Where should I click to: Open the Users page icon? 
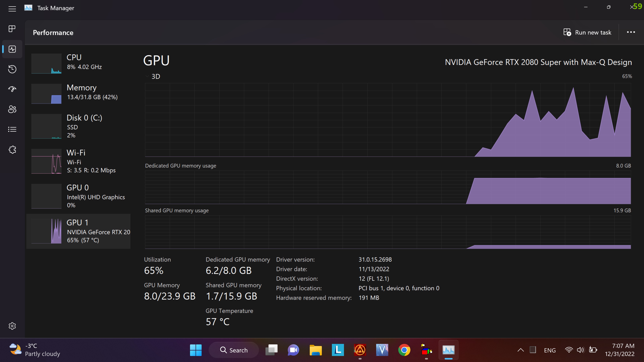pyautogui.click(x=12, y=109)
